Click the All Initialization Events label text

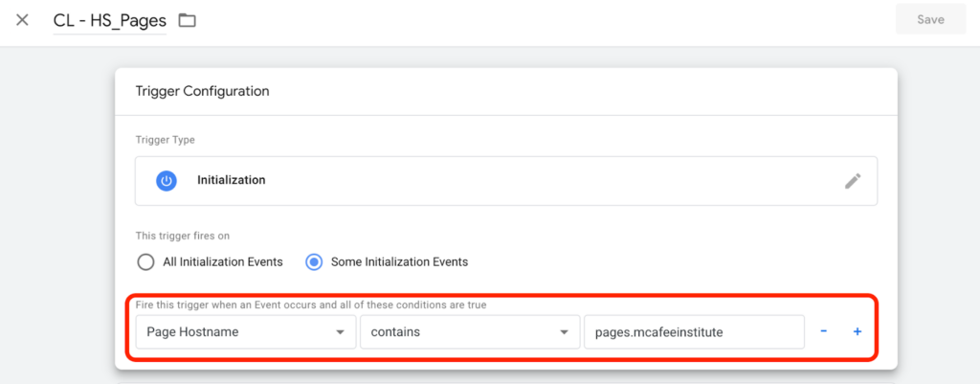tap(222, 262)
